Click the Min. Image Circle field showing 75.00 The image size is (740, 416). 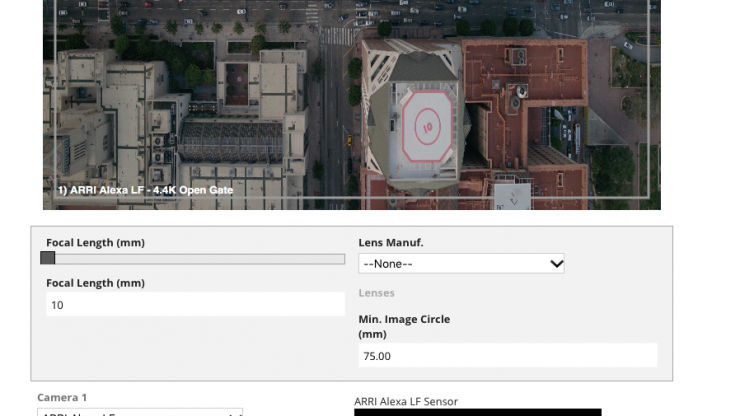click(507, 355)
